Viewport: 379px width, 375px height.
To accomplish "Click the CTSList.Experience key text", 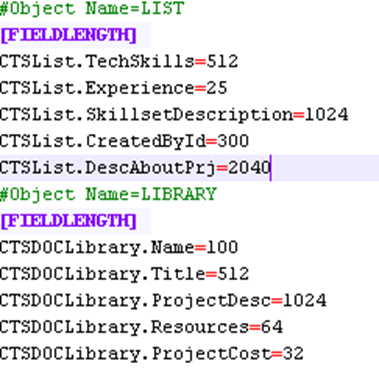I will click(97, 88).
